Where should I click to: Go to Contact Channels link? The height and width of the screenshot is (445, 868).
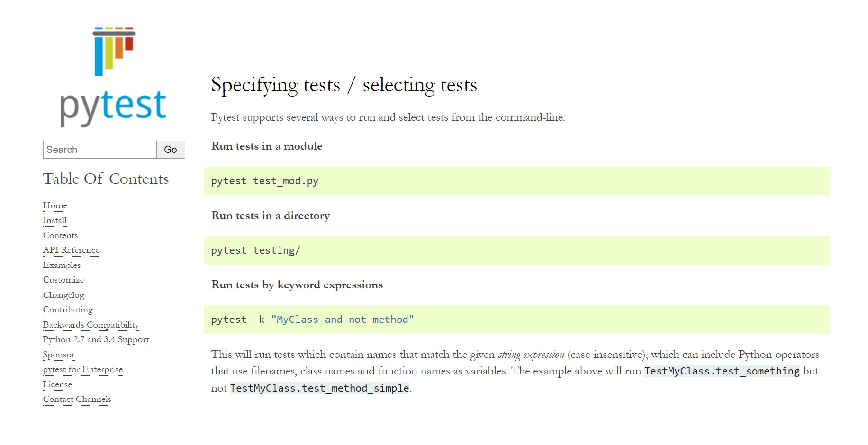tap(77, 399)
